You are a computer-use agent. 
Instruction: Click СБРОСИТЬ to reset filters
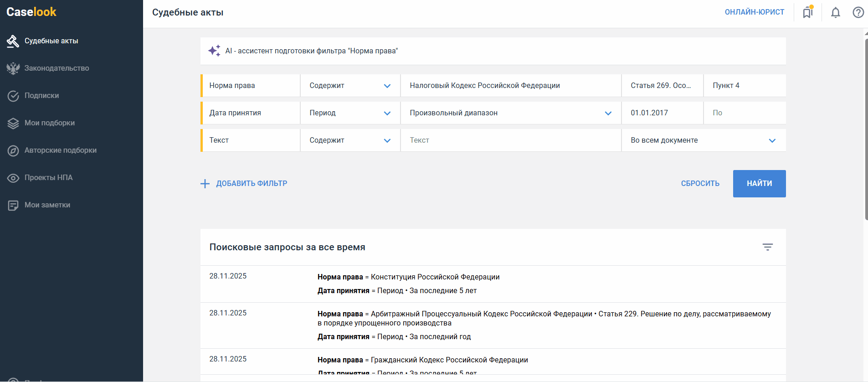700,184
